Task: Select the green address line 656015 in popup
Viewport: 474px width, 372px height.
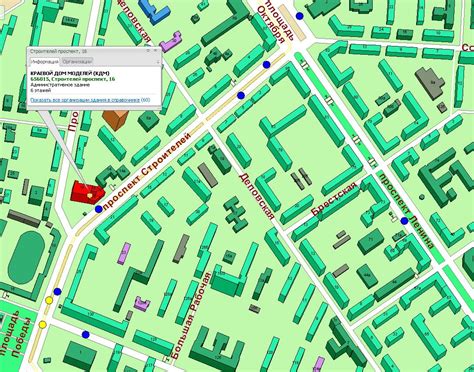Action: click(x=72, y=79)
